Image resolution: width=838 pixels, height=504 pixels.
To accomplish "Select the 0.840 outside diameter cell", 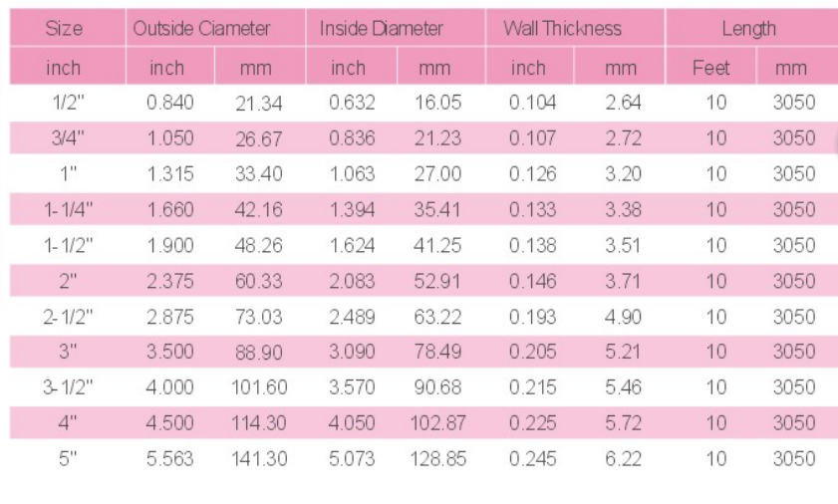I will tap(169, 103).
